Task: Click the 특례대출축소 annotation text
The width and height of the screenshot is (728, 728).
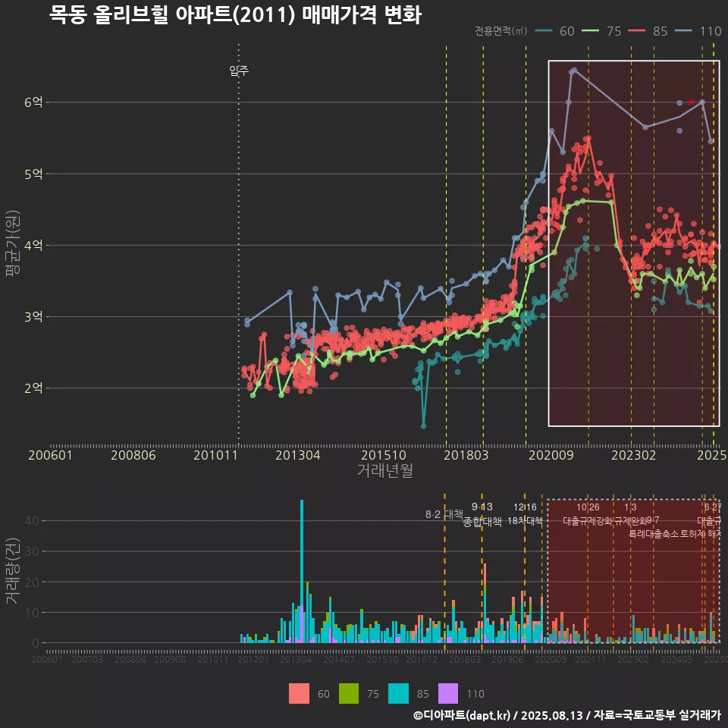Action: 654,534
